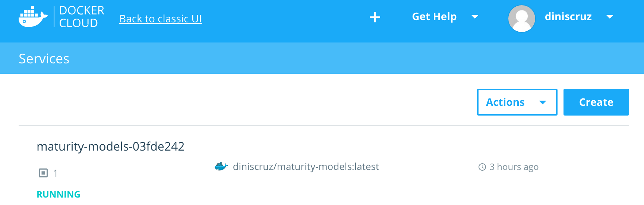The width and height of the screenshot is (644, 205).
Task: Expand the arrow next to Get Help
Action: (475, 17)
